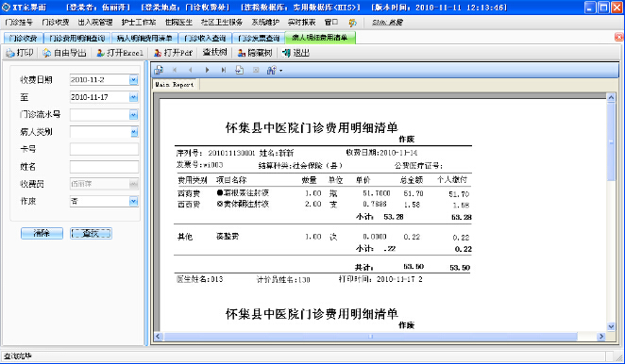Click the report vertical scrollbar up arrow

(611, 97)
